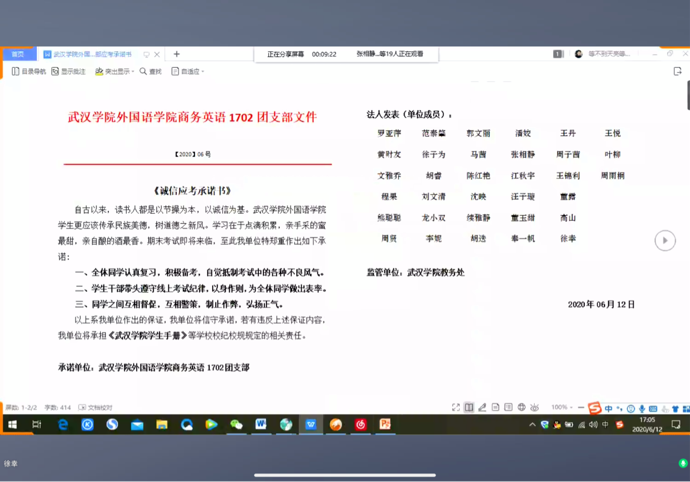Enable eye protection mode icon

tap(536, 408)
